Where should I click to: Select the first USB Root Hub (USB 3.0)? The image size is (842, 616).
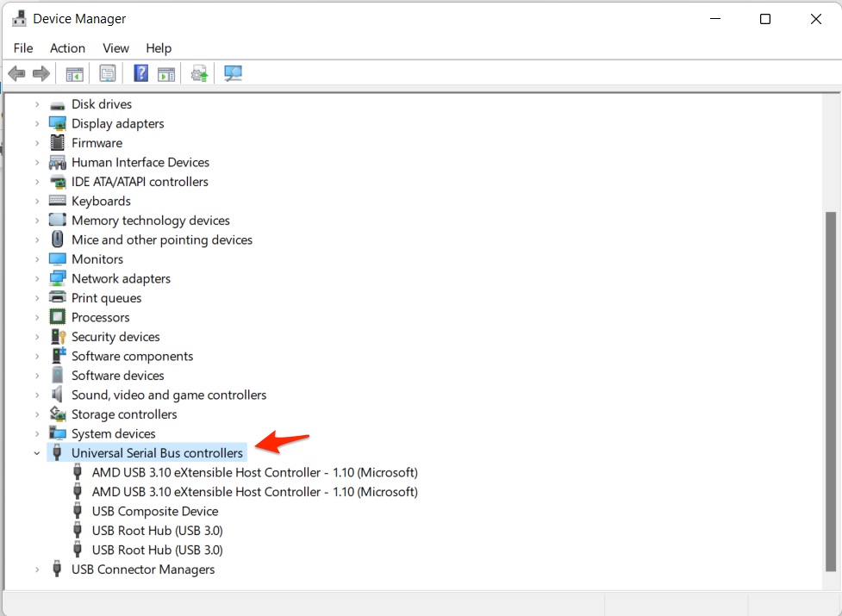pyautogui.click(x=157, y=531)
